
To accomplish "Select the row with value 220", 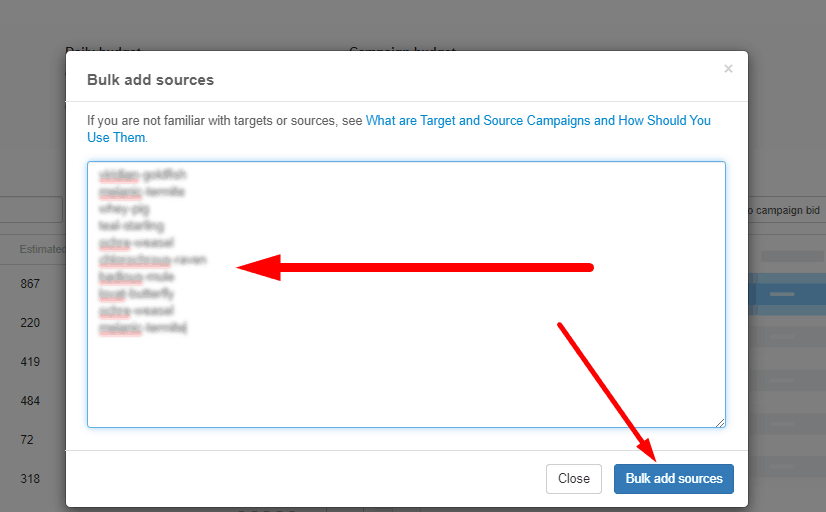I will coord(30,323).
